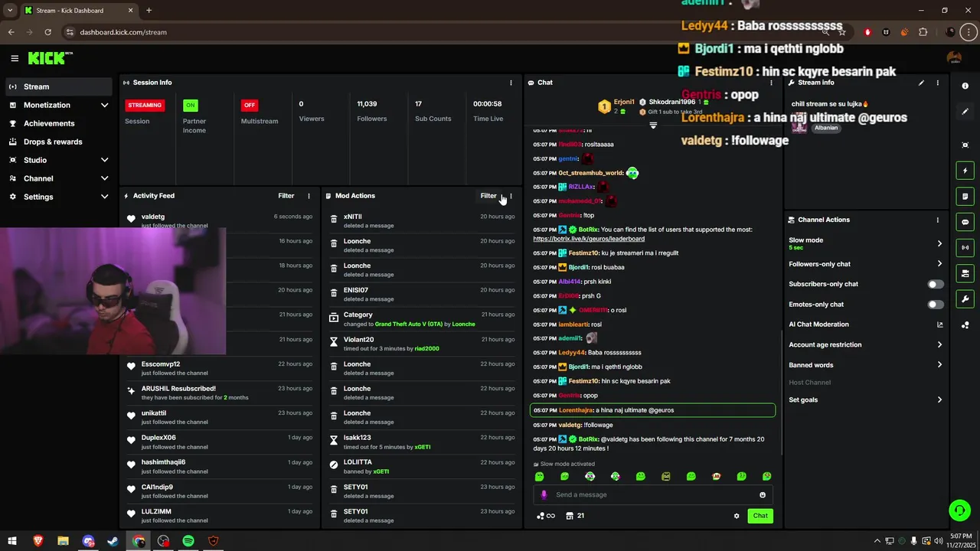Select the highlighted Lorenthajra chat message
The height and width of the screenshot is (551, 980).
652,410
